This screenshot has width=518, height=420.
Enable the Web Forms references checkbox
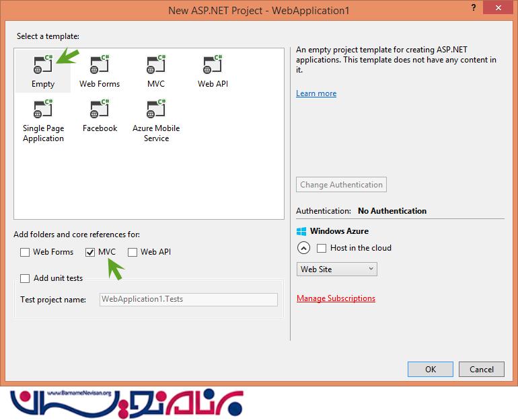tap(25, 253)
